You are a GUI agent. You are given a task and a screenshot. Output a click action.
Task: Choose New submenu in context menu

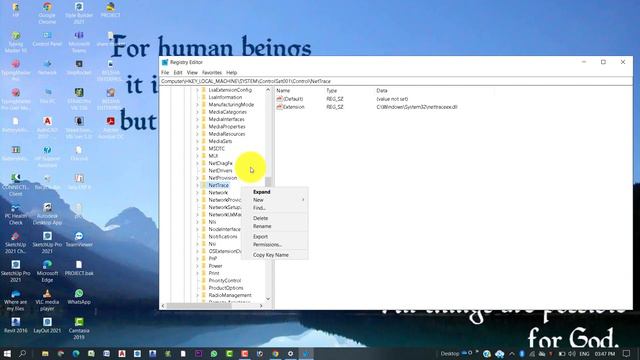[274, 200]
